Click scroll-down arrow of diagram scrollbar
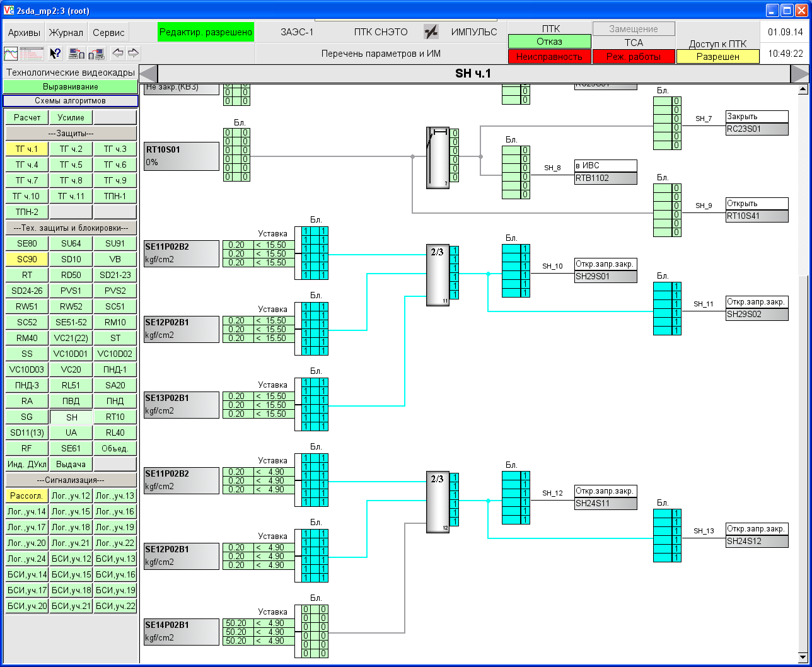This screenshot has width=812, height=667. coord(803,656)
